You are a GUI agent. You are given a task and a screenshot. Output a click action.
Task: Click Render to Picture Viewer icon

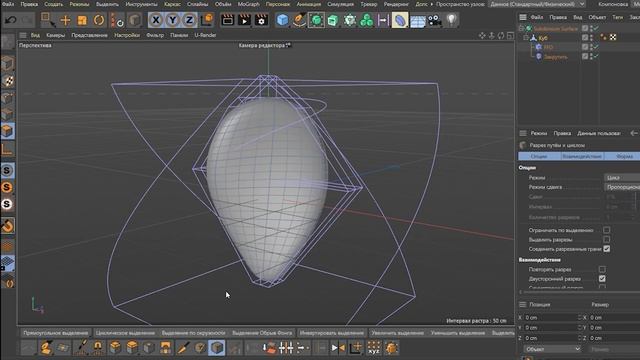(x=244, y=20)
